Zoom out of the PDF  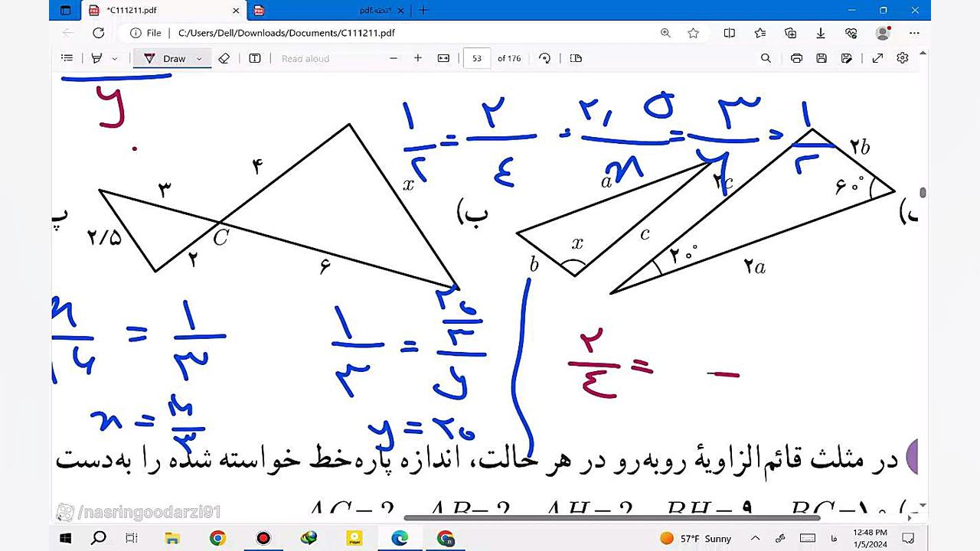pyautogui.click(x=394, y=58)
